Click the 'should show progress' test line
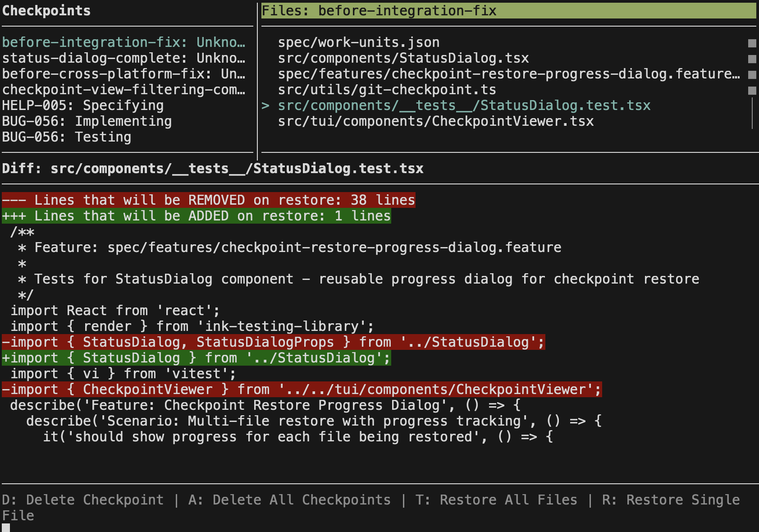The image size is (759, 532). point(298,437)
